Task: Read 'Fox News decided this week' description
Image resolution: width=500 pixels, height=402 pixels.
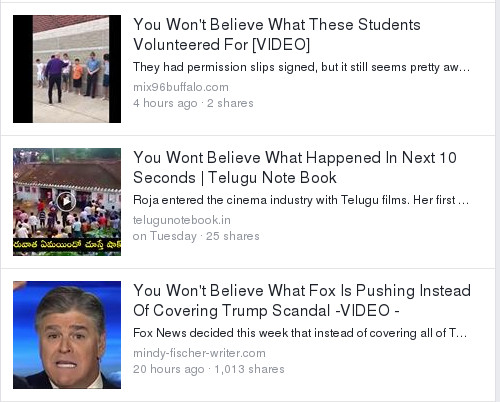Action: [300, 333]
